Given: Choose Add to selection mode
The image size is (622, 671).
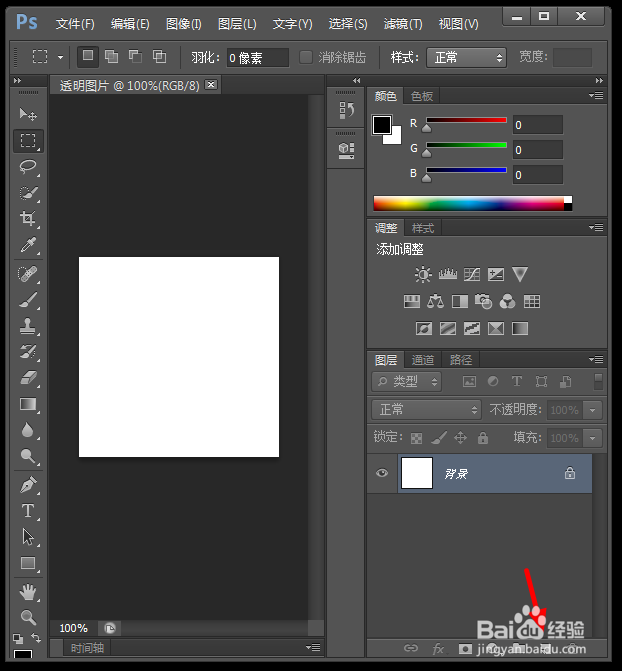Looking at the screenshot, I should 111,56.
